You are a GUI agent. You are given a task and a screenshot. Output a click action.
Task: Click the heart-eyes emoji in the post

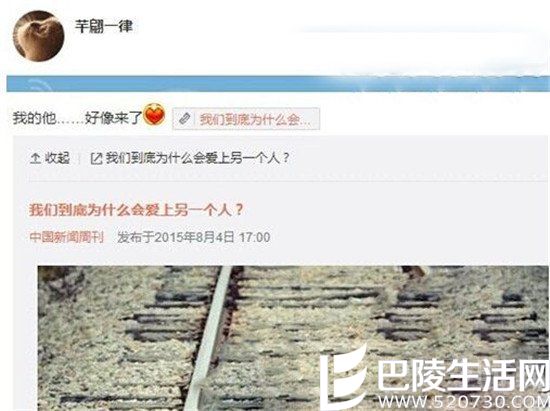tap(154, 115)
